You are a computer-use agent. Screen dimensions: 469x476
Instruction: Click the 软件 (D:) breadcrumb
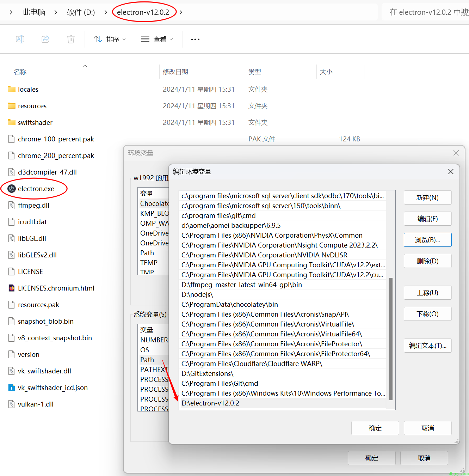click(81, 12)
